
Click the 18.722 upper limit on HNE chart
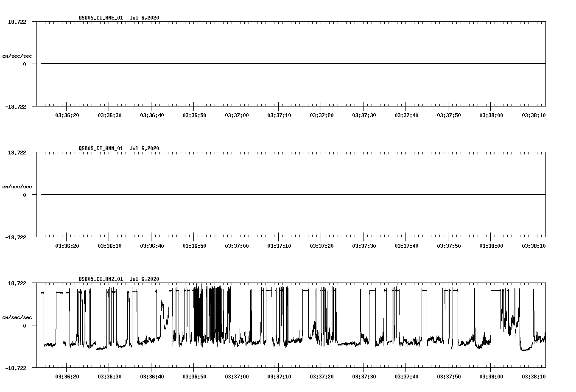pyautogui.click(x=17, y=22)
